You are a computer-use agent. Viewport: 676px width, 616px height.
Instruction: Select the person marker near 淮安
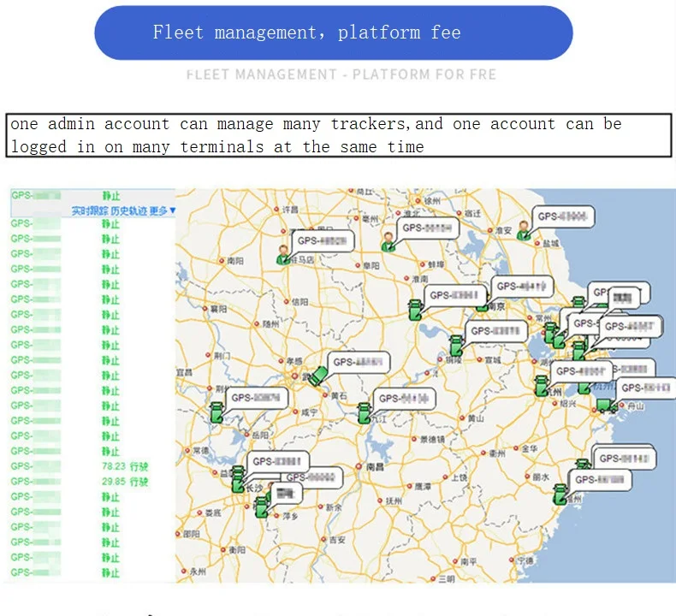523,231
